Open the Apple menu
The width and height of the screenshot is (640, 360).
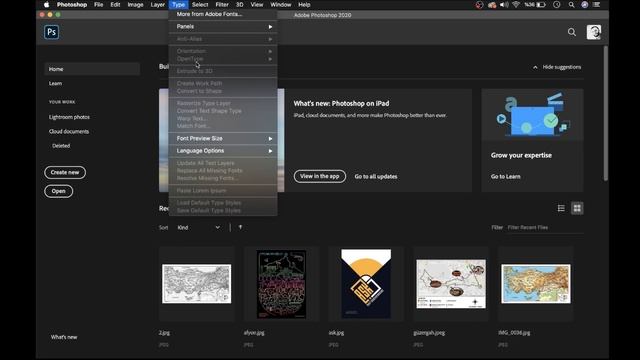(x=46, y=5)
